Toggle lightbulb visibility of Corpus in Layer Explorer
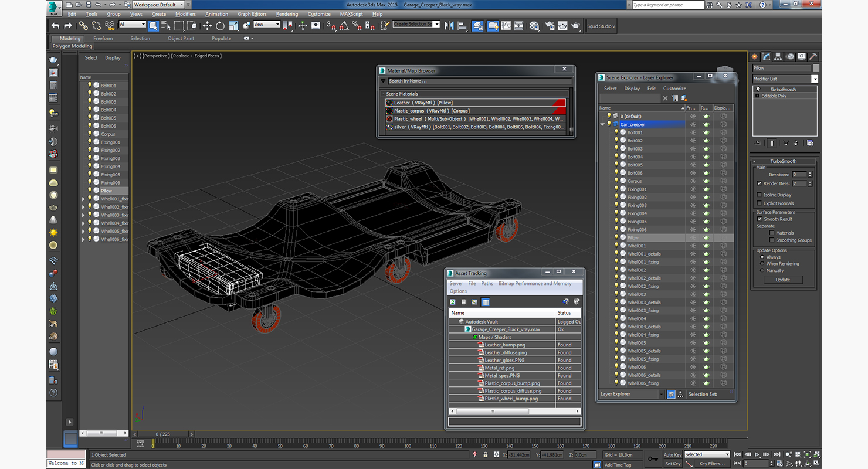Image resolution: width=868 pixels, height=469 pixels. (x=616, y=181)
